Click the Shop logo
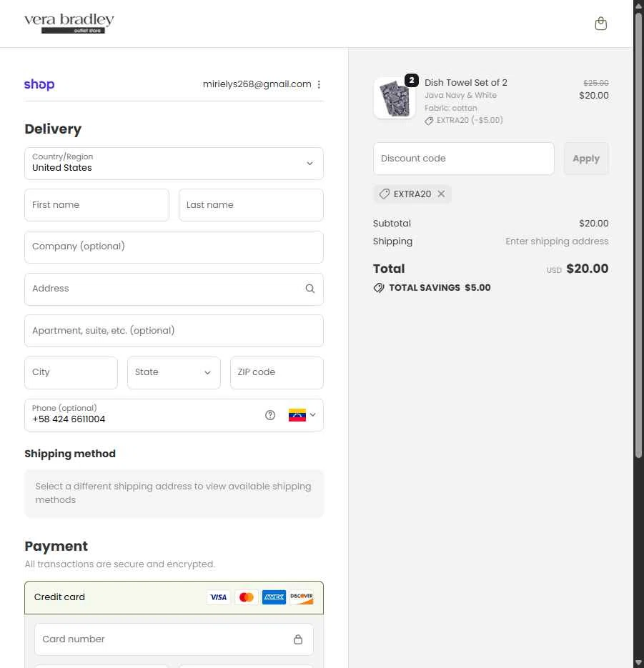This screenshot has height=668, width=644. tap(39, 84)
